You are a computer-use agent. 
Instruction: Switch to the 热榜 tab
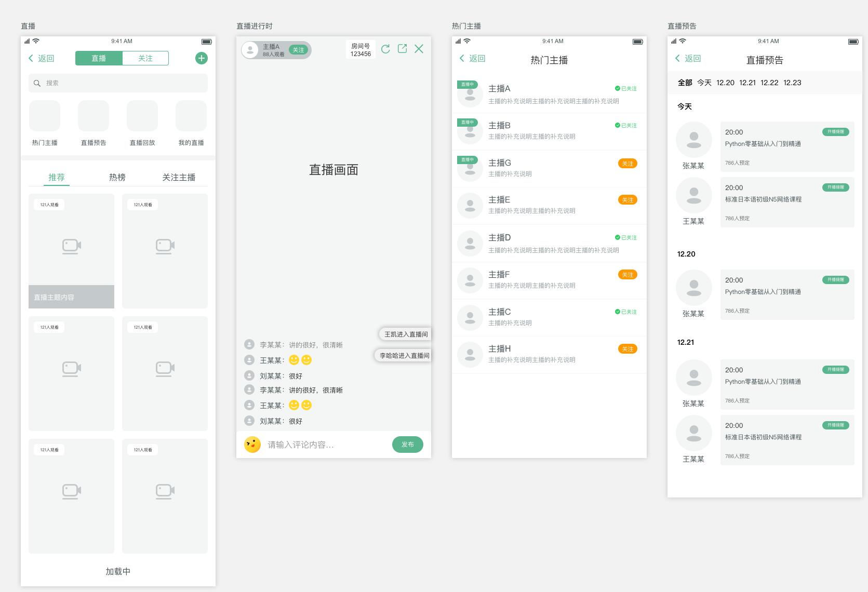pyautogui.click(x=117, y=177)
